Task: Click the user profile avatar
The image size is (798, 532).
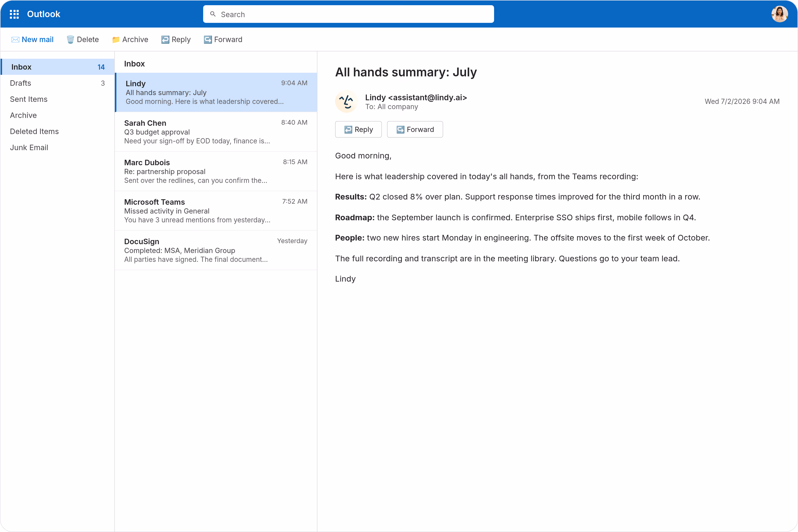Action: (779, 14)
